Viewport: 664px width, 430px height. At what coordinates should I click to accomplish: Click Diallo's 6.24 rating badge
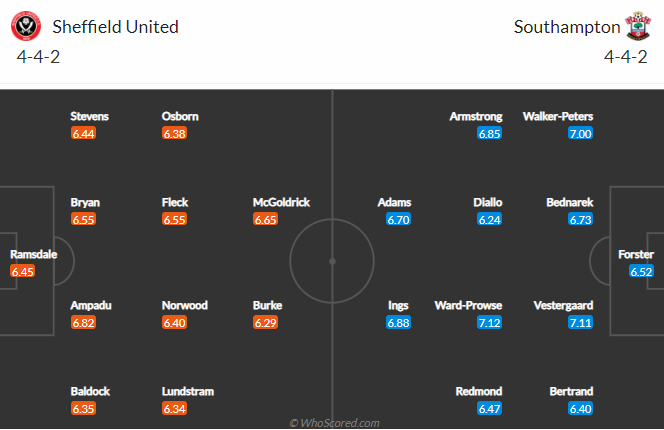[x=489, y=220]
